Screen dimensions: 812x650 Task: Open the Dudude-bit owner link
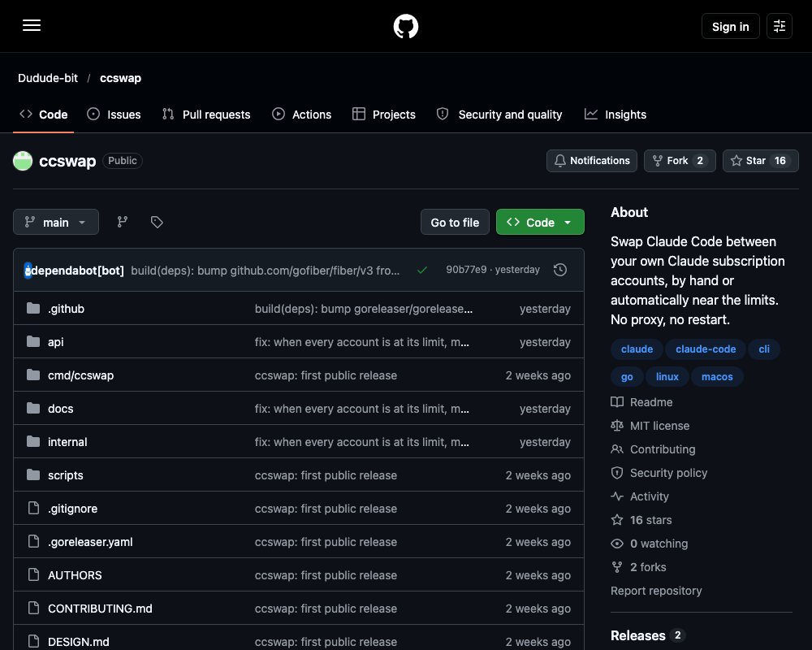(48, 78)
